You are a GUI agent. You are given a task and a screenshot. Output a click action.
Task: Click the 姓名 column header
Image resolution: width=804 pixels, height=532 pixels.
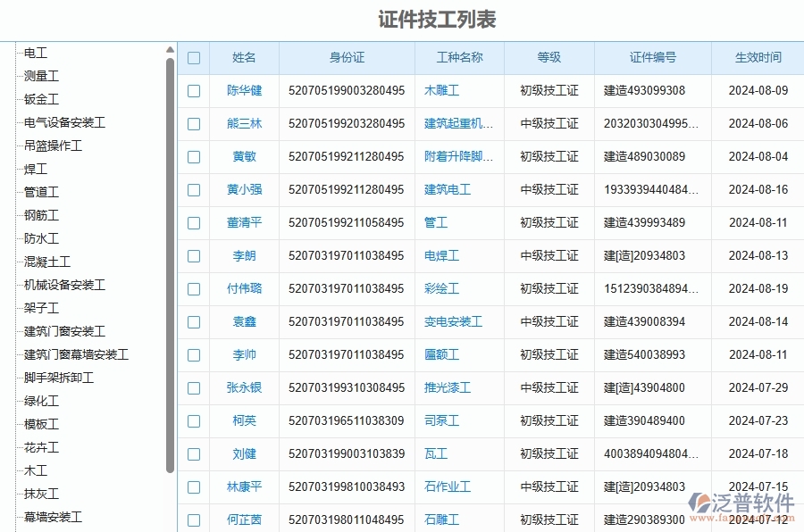(244, 57)
